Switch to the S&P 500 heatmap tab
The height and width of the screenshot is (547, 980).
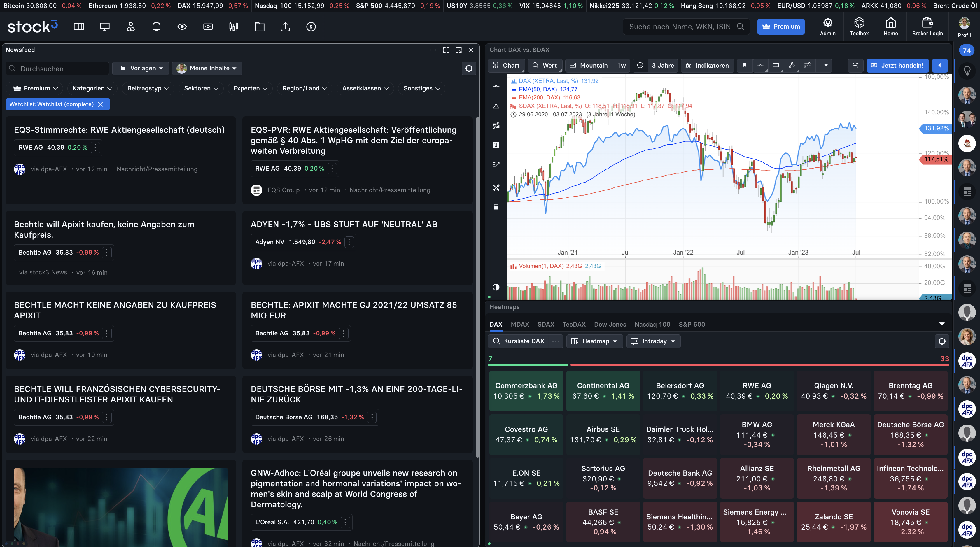pos(692,325)
